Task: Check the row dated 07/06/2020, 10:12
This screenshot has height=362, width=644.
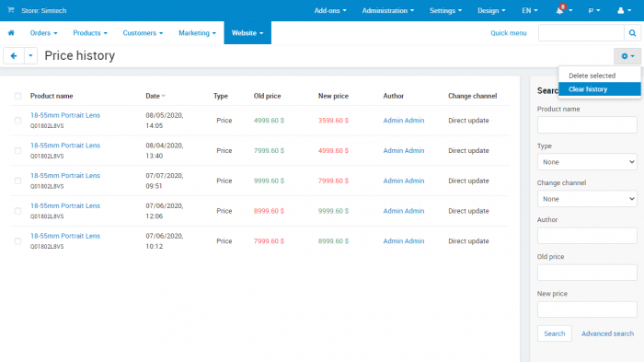Action: pyautogui.click(x=17, y=241)
